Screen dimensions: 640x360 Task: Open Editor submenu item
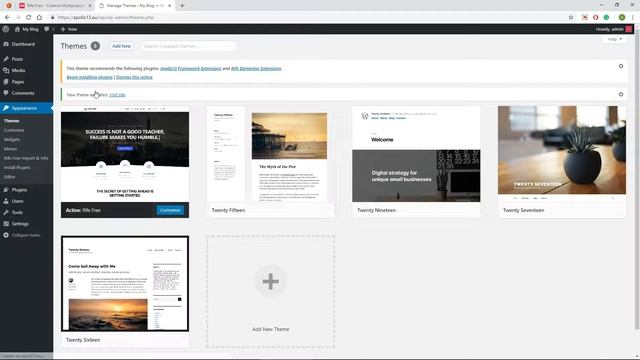[9, 177]
